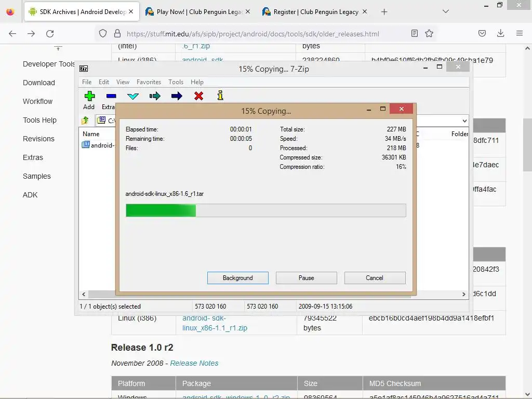Click Samples in the sidebar
This screenshot has width=532, height=399.
pyautogui.click(x=37, y=176)
